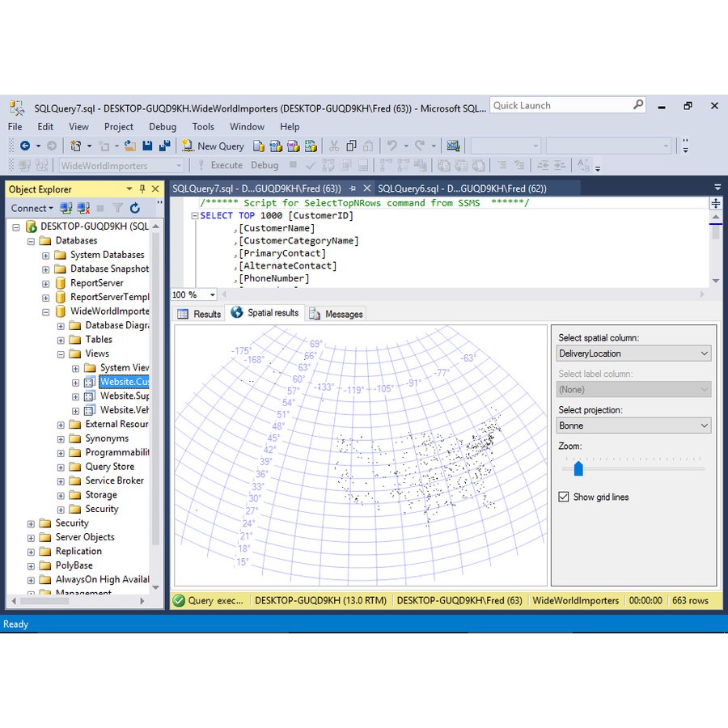Click the Disconnect icon in Object Explorer
728x728 pixels.
click(83, 208)
